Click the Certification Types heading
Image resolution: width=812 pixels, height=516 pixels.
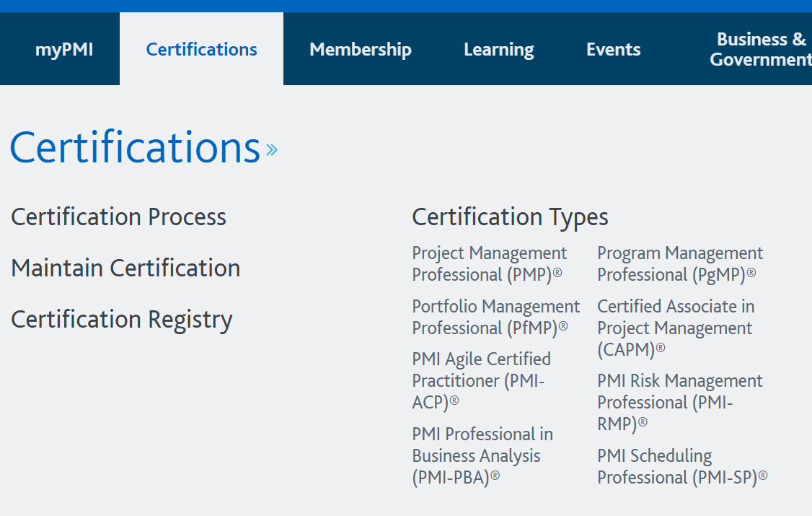click(510, 217)
